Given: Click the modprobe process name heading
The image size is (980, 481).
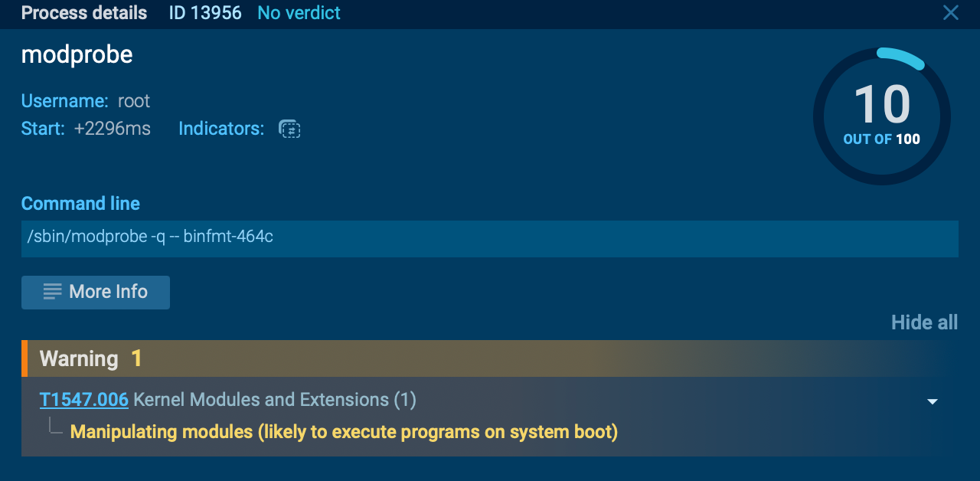Looking at the screenshot, I should [77, 54].
